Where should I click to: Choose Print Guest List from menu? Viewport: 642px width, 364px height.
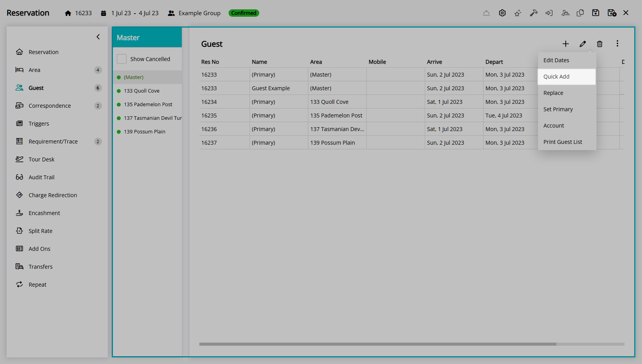click(567, 142)
